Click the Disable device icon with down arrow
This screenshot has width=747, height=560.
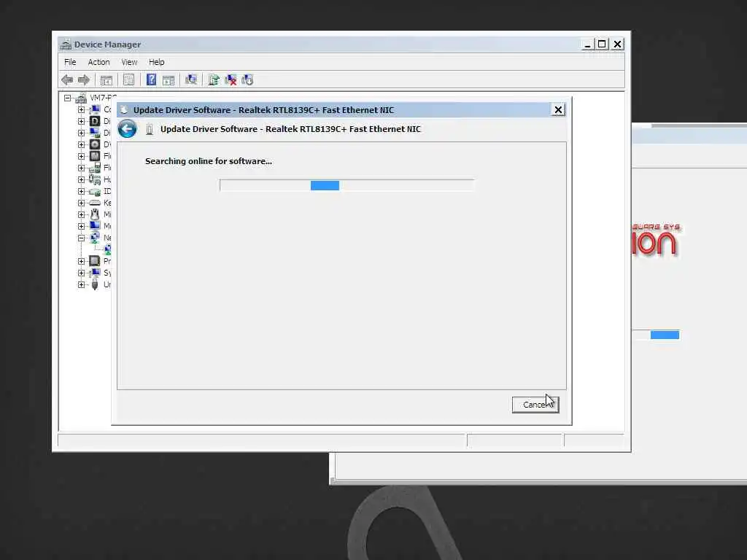[247, 80]
